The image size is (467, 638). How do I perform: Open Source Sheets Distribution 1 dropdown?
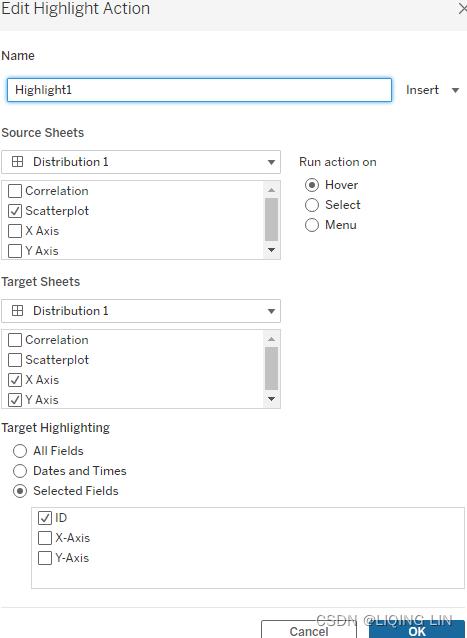tap(141, 162)
